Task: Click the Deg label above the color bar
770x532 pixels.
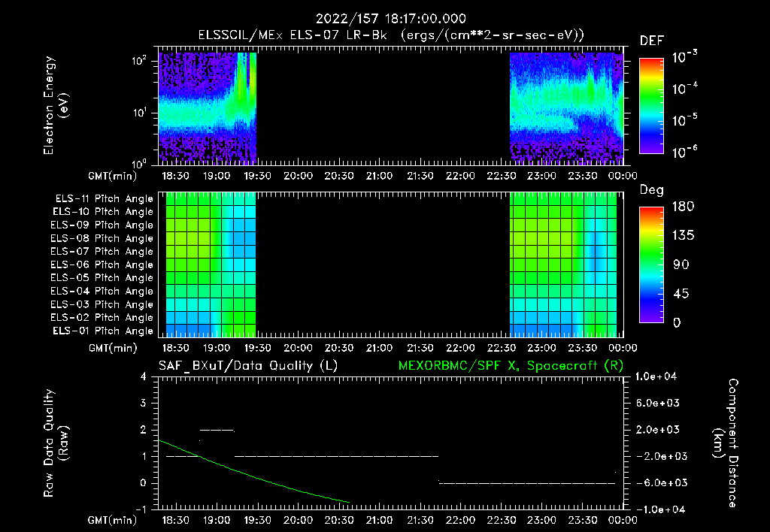Action: pos(652,190)
